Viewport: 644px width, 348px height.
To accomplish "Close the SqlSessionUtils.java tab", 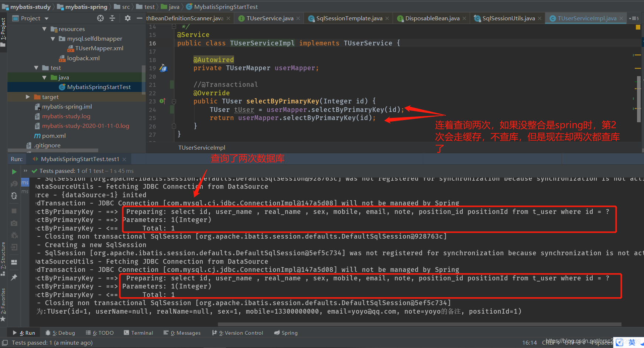I will pos(539,18).
